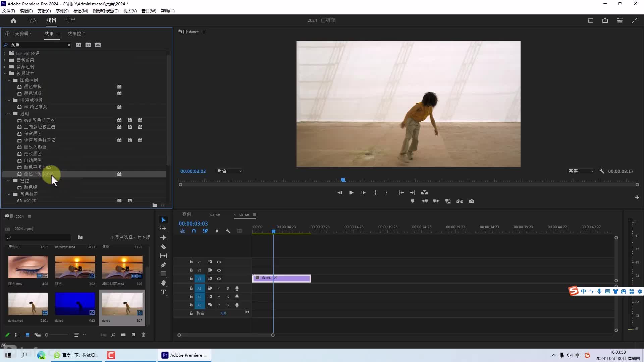Select the Track Select Forward tool
The width and height of the screenshot is (644, 362).
[x=163, y=229]
